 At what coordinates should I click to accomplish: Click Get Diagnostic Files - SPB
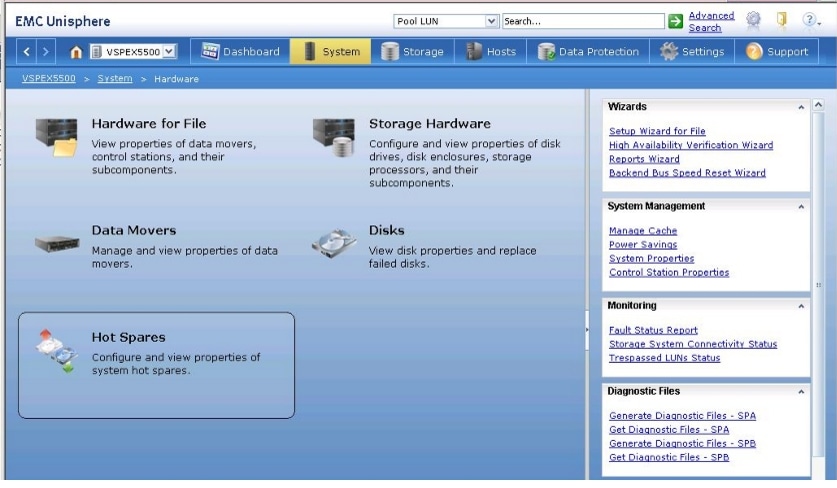pyautogui.click(x=669, y=457)
